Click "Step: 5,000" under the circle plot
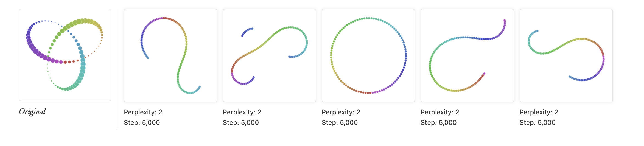 tap(340, 123)
